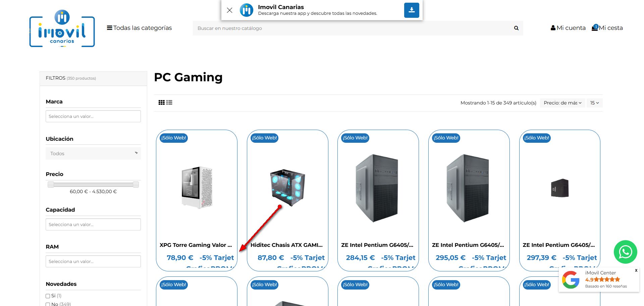Click the Capacidad filter heading
Image resolution: width=644 pixels, height=306 pixels.
click(x=60, y=210)
